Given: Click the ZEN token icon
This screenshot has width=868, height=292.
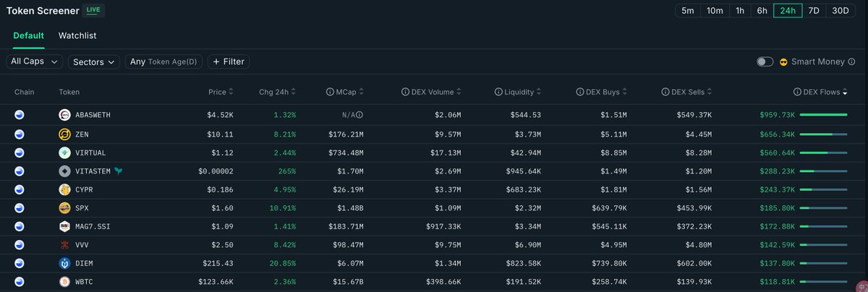Looking at the screenshot, I should (x=64, y=134).
